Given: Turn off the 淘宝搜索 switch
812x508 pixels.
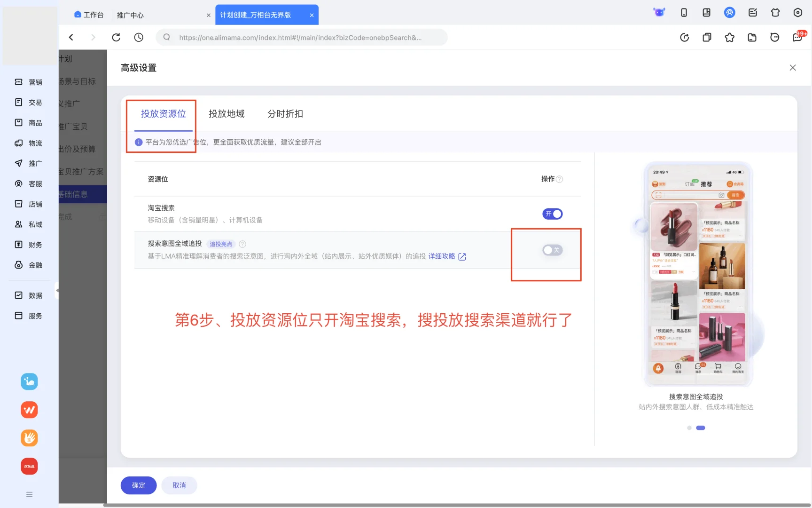Looking at the screenshot, I should [x=552, y=214].
